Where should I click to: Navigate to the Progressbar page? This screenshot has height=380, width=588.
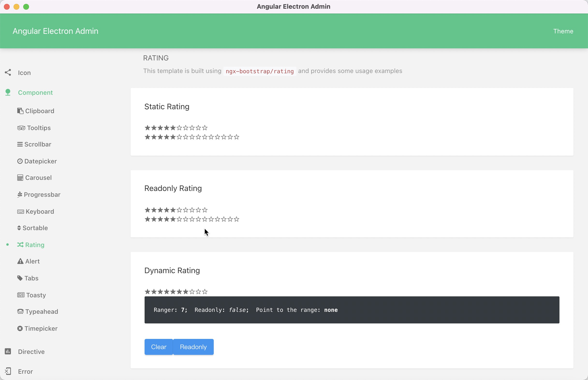pos(42,195)
